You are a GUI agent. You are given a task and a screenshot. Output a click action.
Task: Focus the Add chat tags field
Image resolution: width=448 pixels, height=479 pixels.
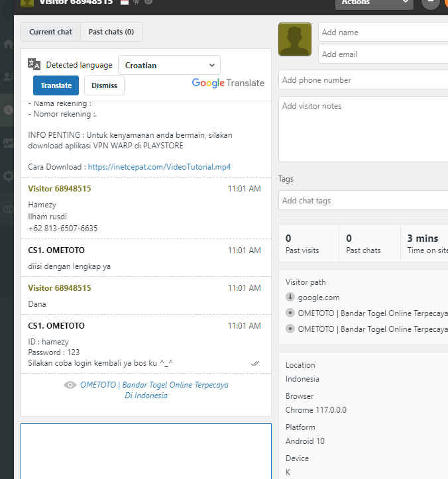click(363, 200)
